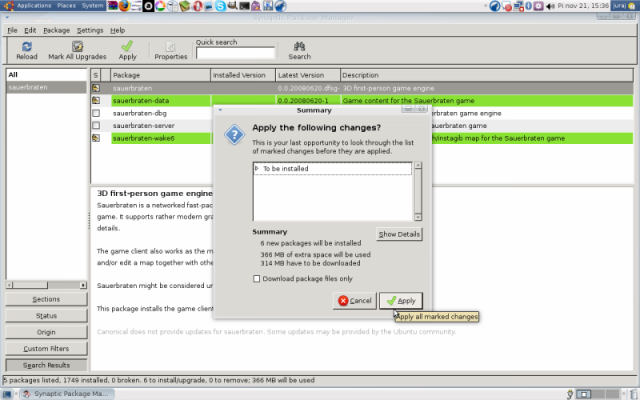Select the Search Results view
640x400 pixels.
(x=46, y=365)
